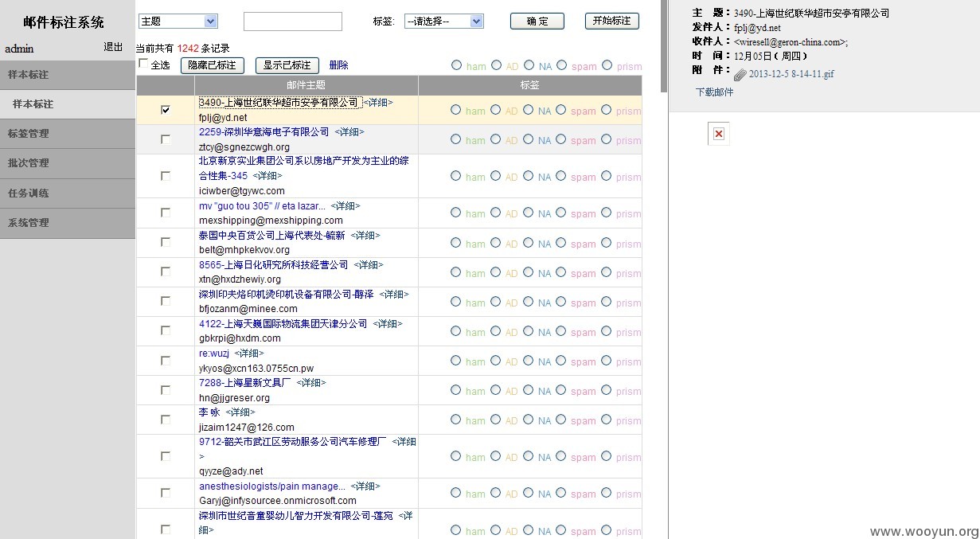Open details for 3490-上海世纪联华超市 email
This screenshot has width=980, height=539.
(x=378, y=103)
